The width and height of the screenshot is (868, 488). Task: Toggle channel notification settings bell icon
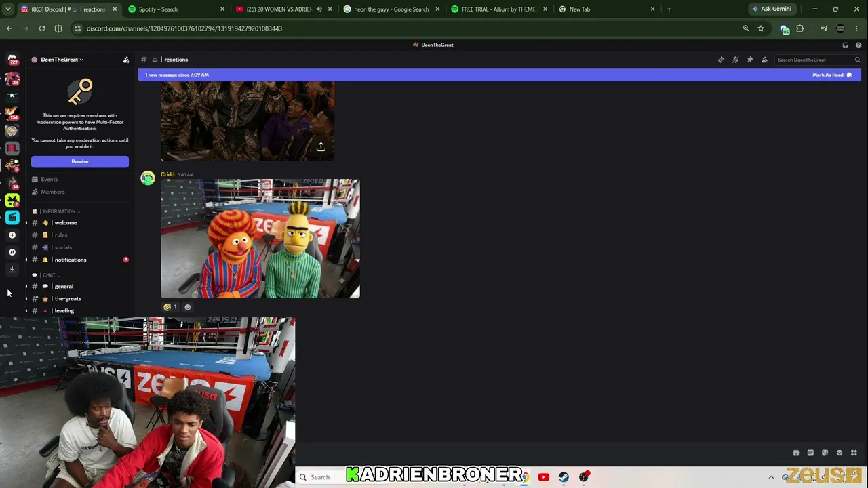tap(735, 60)
